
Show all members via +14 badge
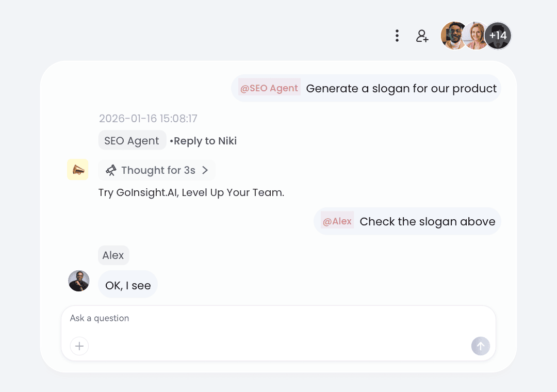(x=498, y=36)
